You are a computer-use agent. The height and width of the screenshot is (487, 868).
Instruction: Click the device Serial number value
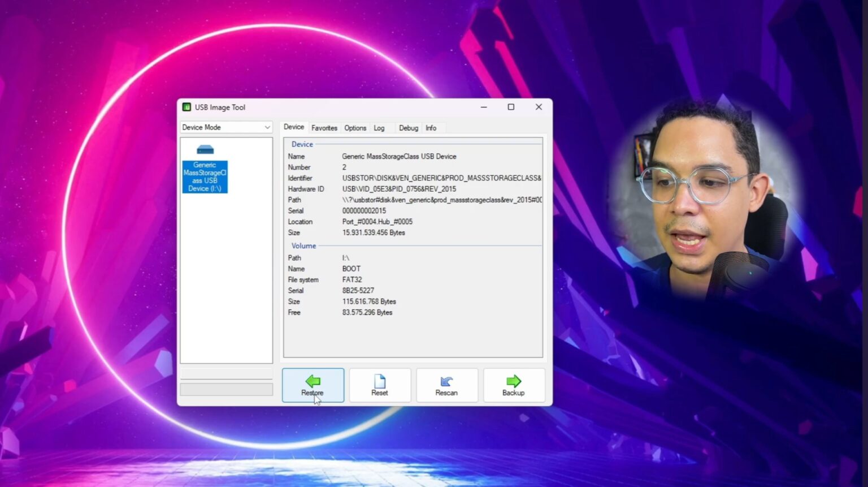click(364, 210)
